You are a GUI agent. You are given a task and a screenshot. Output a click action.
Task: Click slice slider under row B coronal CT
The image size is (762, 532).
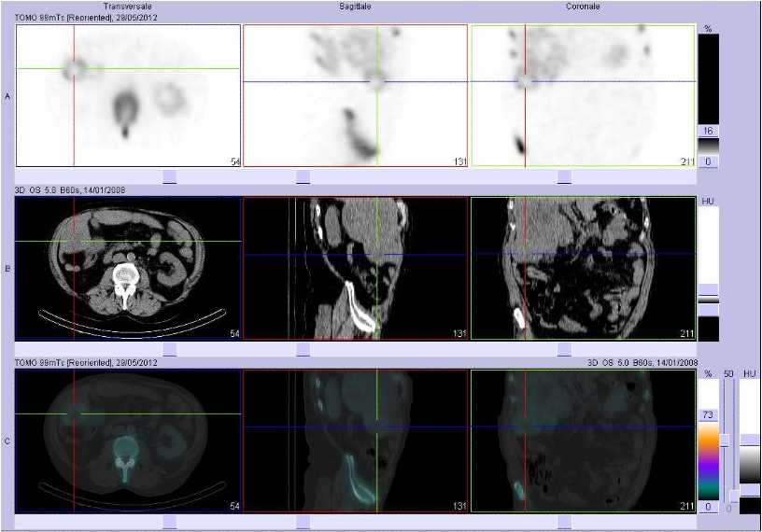(x=564, y=349)
